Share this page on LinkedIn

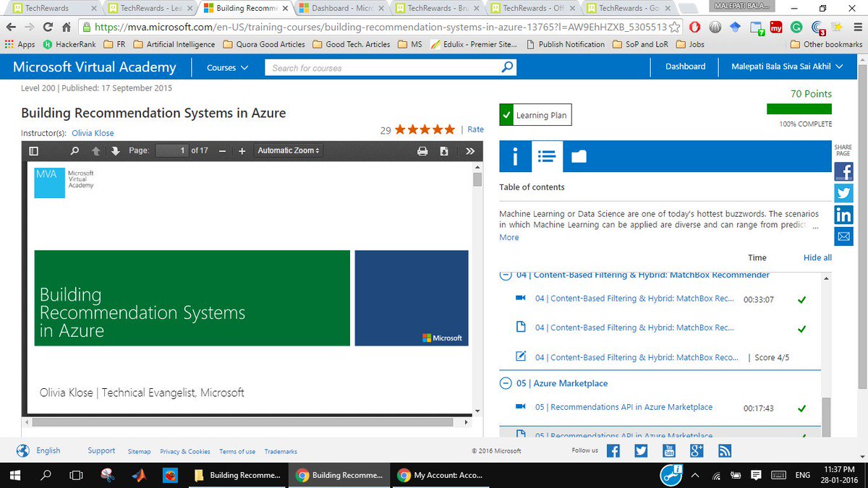(843, 215)
